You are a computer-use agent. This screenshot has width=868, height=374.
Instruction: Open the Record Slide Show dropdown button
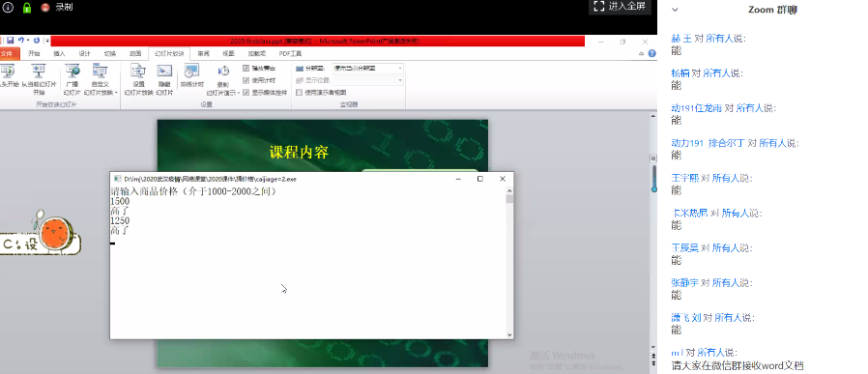click(223, 80)
